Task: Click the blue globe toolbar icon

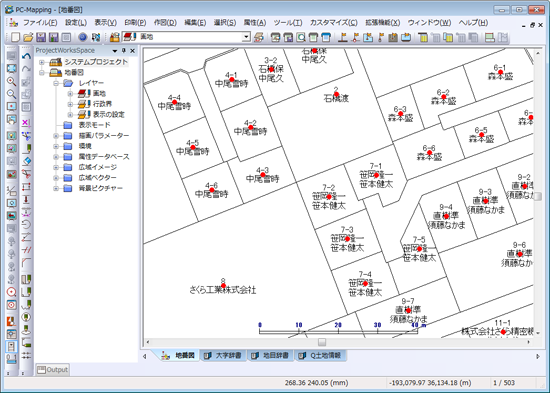Action: coord(83,37)
